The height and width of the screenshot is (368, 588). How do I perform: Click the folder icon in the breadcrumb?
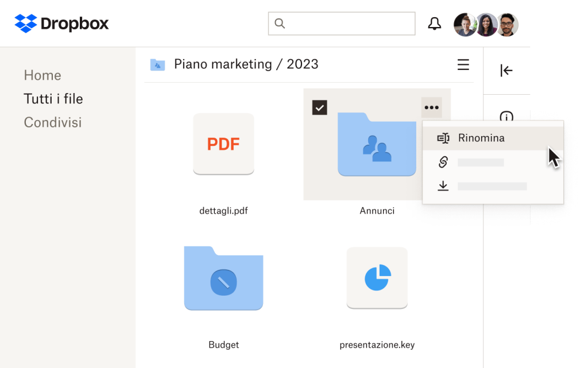[156, 64]
